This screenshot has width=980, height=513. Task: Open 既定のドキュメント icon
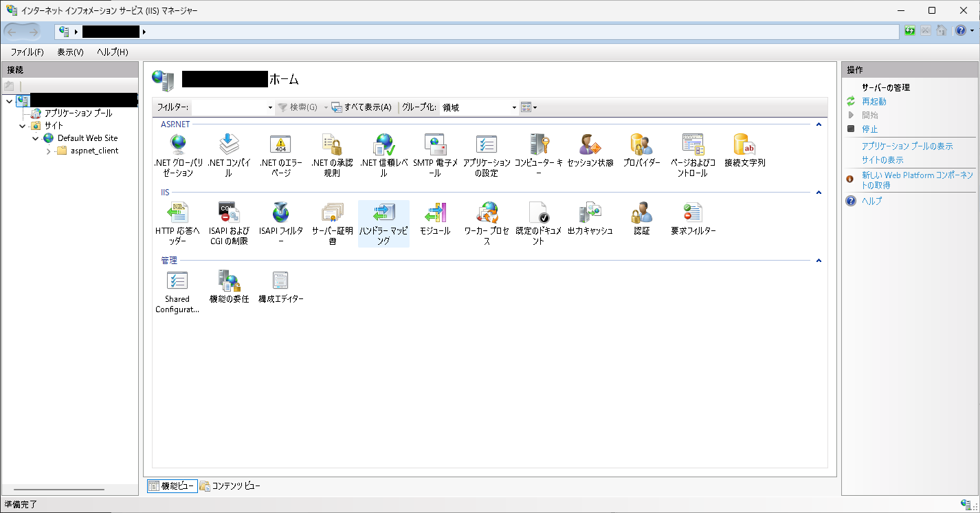pos(538,223)
